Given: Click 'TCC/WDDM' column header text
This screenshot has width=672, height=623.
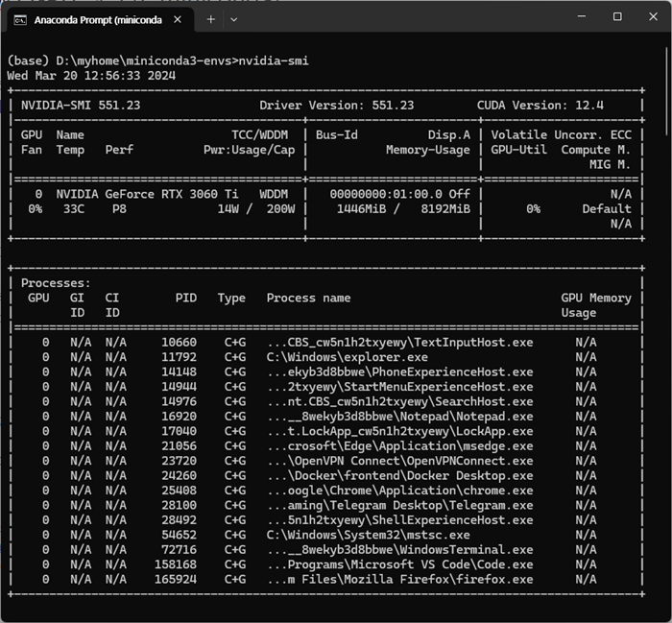Looking at the screenshot, I should click(260, 135).
